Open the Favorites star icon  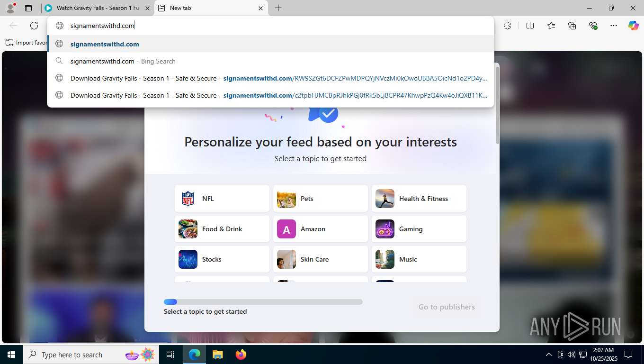coord(551,26)
